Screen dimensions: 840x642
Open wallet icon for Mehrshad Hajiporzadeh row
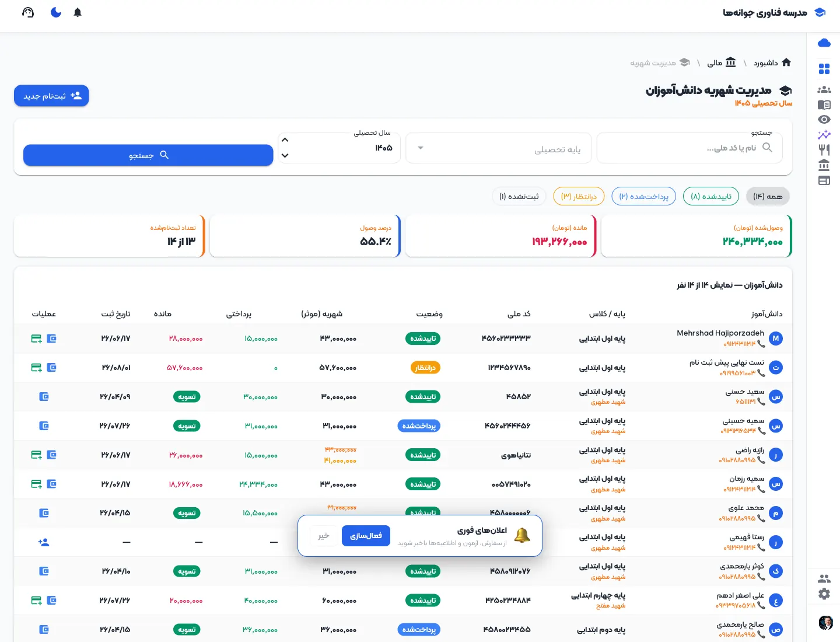(51, 339)
